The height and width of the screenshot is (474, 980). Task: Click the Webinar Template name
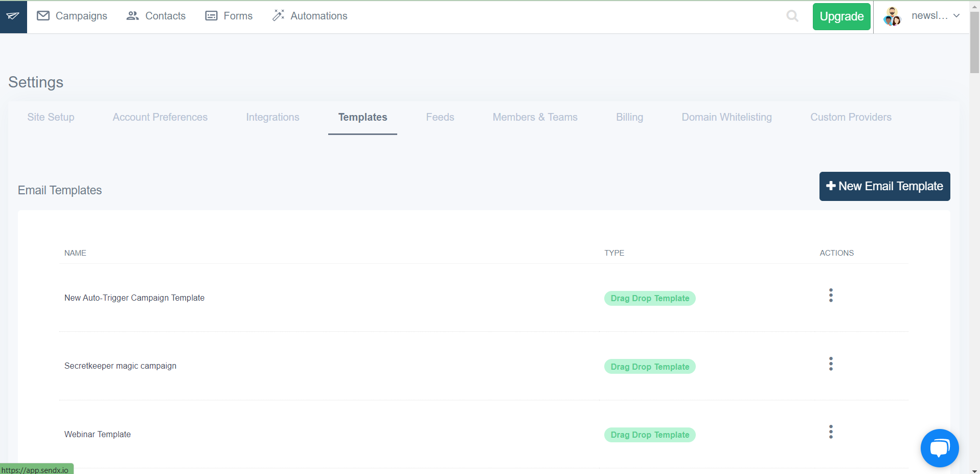[98, 434]
